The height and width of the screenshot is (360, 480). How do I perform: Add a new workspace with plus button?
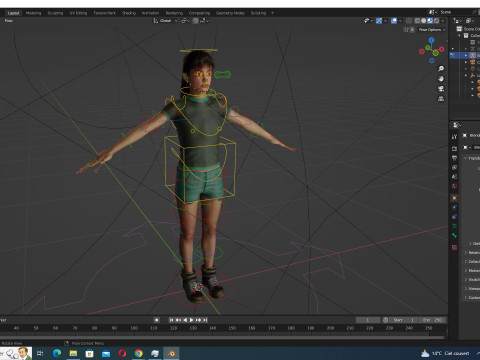click(272, 13)
